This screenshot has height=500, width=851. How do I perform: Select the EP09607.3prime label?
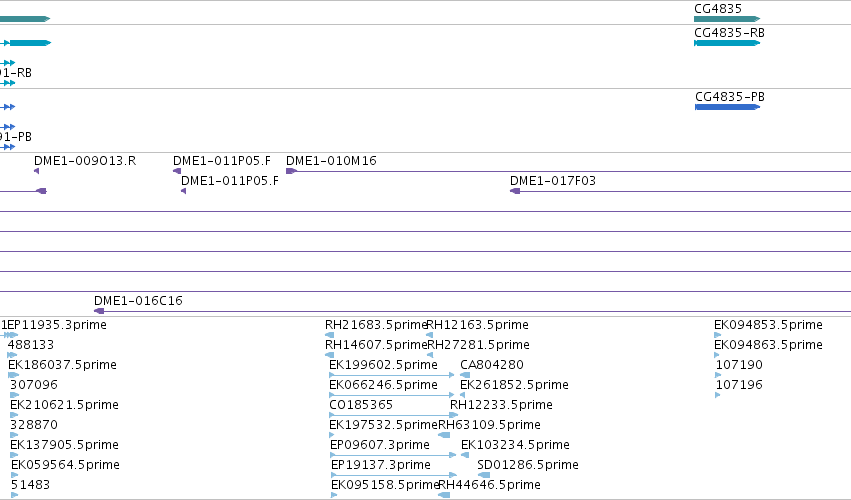[380, 445]
